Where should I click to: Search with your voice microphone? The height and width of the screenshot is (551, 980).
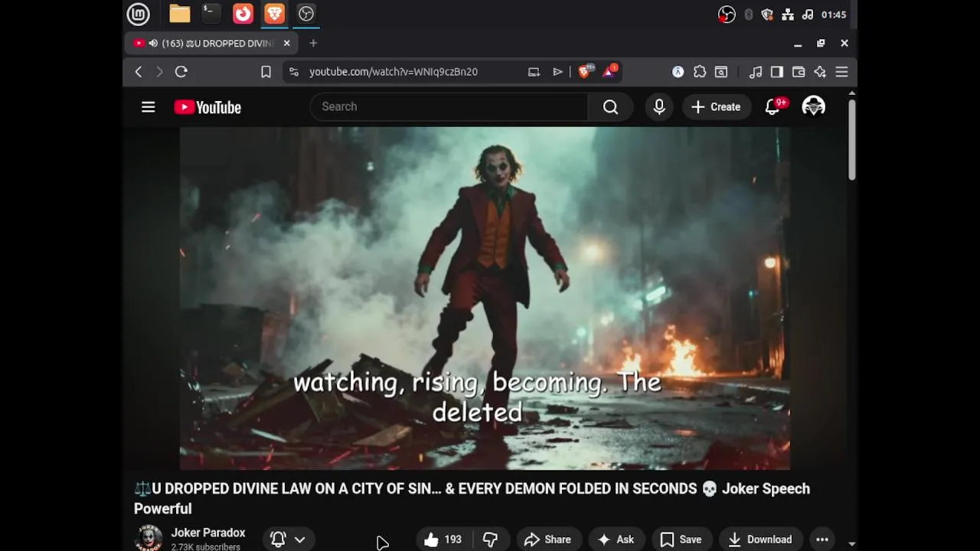[x=659, y=107]
